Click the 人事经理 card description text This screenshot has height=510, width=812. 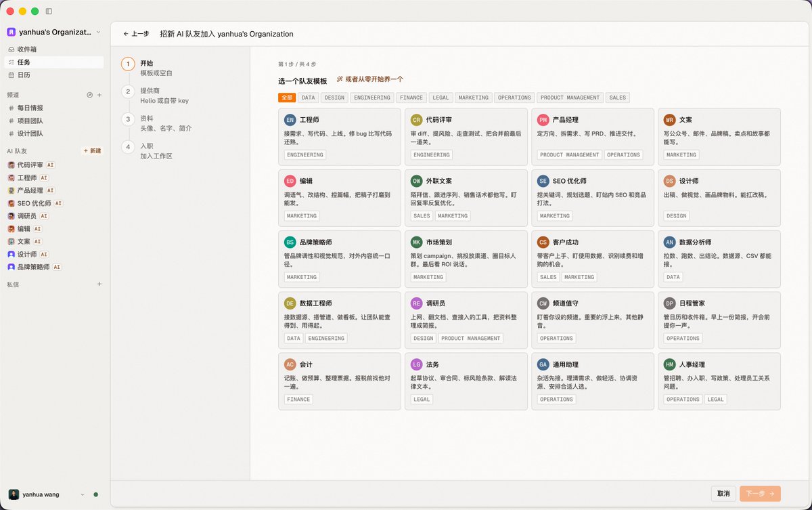tap(717, 382)
